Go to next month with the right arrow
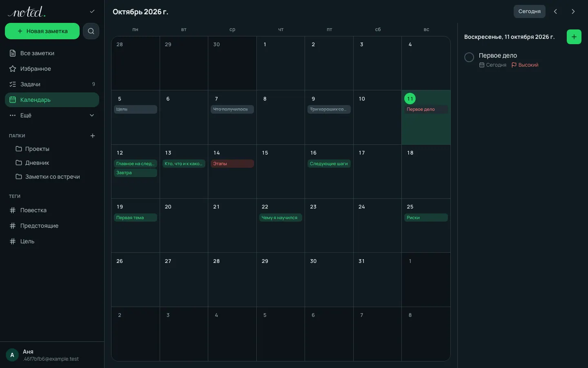 pos(573,11)
